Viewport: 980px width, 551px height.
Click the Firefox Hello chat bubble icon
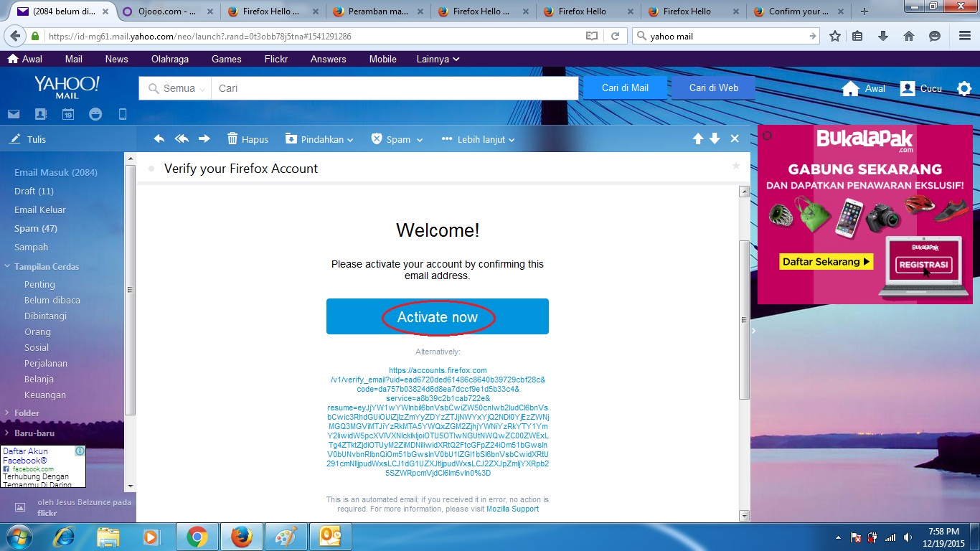934,36
